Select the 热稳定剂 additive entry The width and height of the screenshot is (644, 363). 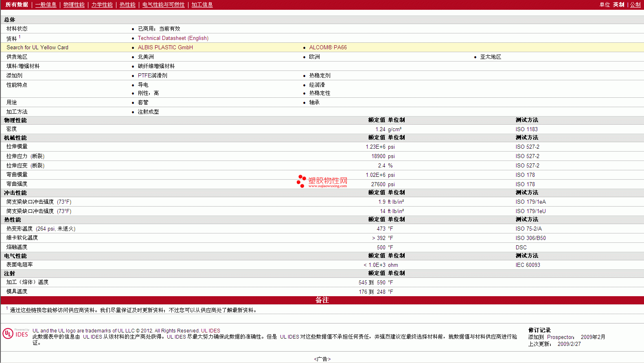(320, 75)
